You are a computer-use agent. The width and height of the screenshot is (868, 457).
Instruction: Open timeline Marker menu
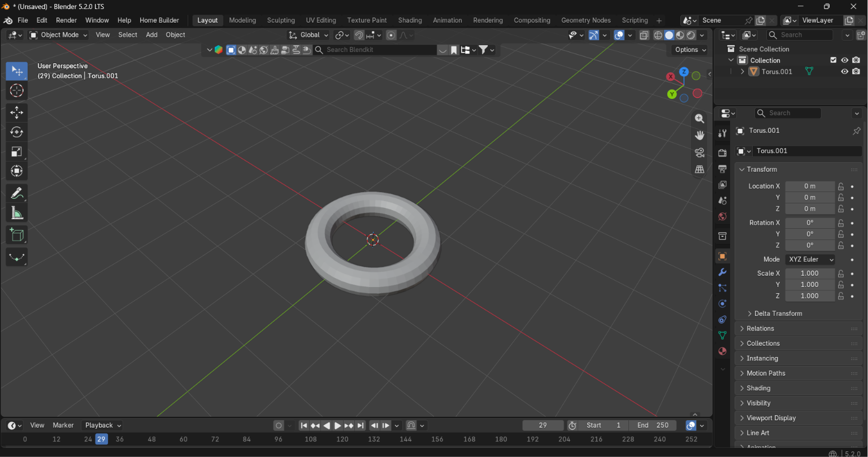[x=63, y=425]
